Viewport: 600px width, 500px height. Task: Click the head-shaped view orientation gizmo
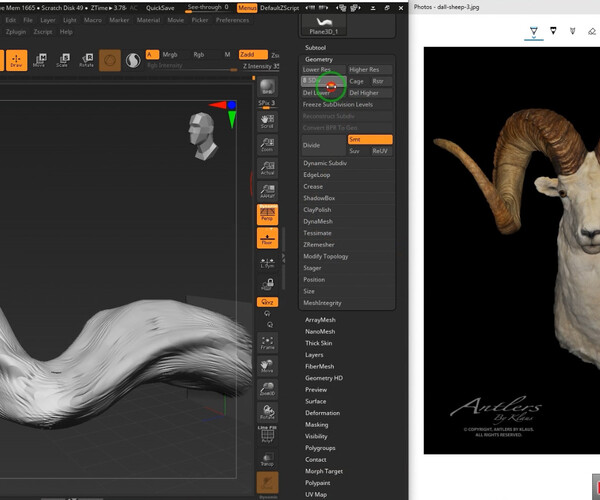pos(202,136)
